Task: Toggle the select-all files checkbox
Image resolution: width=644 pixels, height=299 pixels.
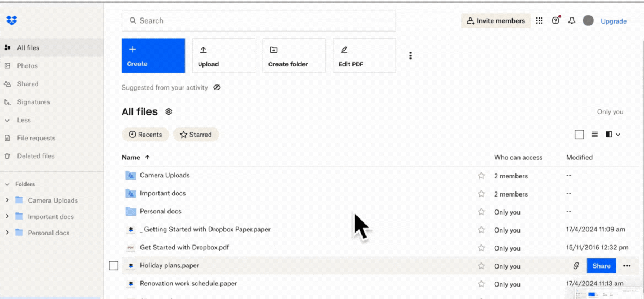Action: (579, 135)
